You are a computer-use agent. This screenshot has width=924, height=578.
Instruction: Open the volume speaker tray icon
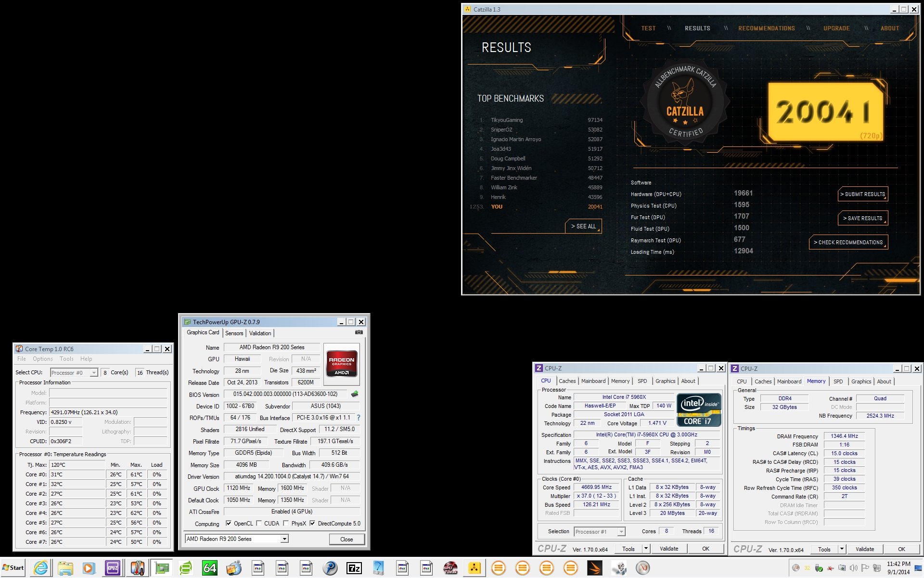point(853,567)
